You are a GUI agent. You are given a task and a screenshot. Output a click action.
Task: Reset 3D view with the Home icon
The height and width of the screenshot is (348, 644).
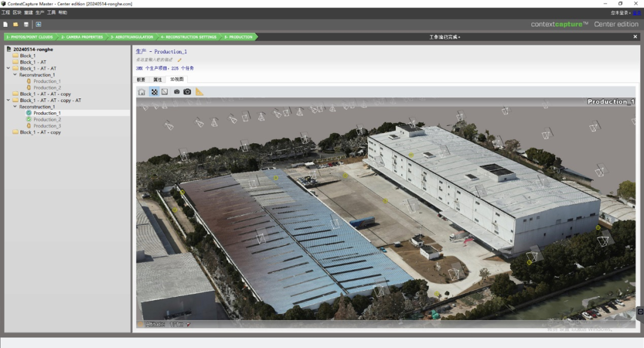coord(142,92)
